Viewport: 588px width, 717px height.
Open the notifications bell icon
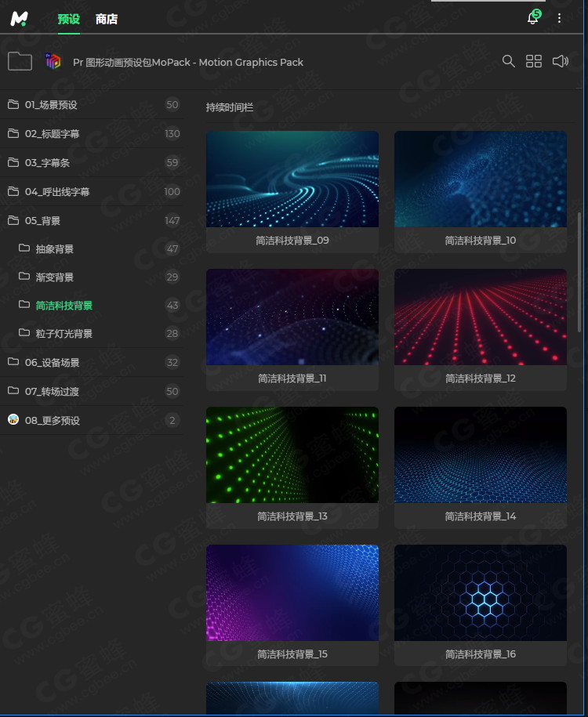pyautogui.click(x=533, y=18)
